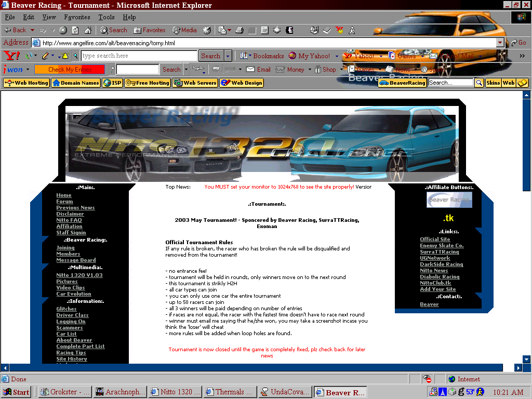This screenshot has width=532, height=399.
Task: Expand the Yahoo Search button dropdown arrow
Action: coord(228,56)
